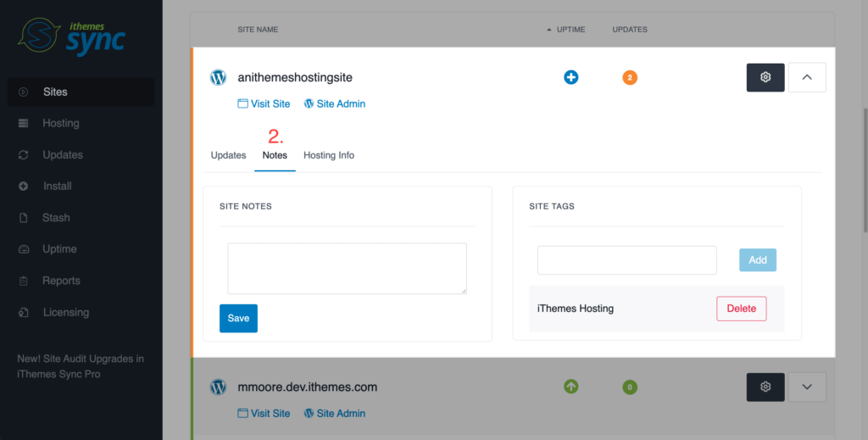Click the SITE NAME column header

(x=258, y=30)
